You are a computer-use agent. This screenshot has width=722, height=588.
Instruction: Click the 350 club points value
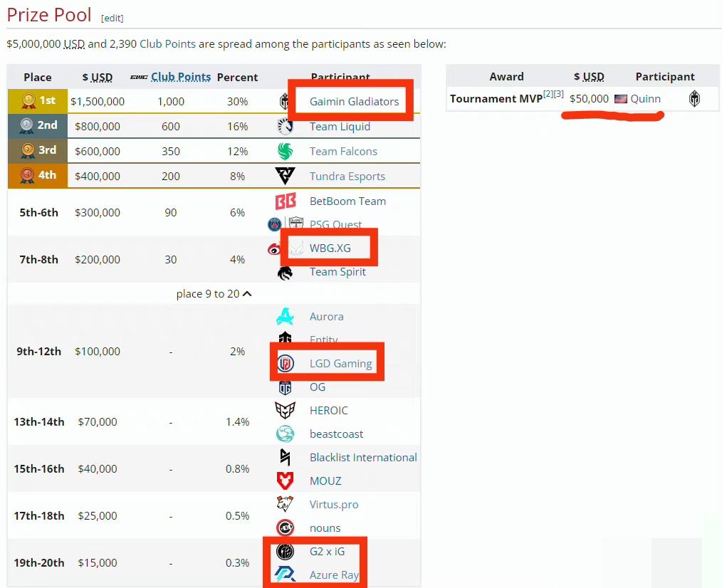171,152
